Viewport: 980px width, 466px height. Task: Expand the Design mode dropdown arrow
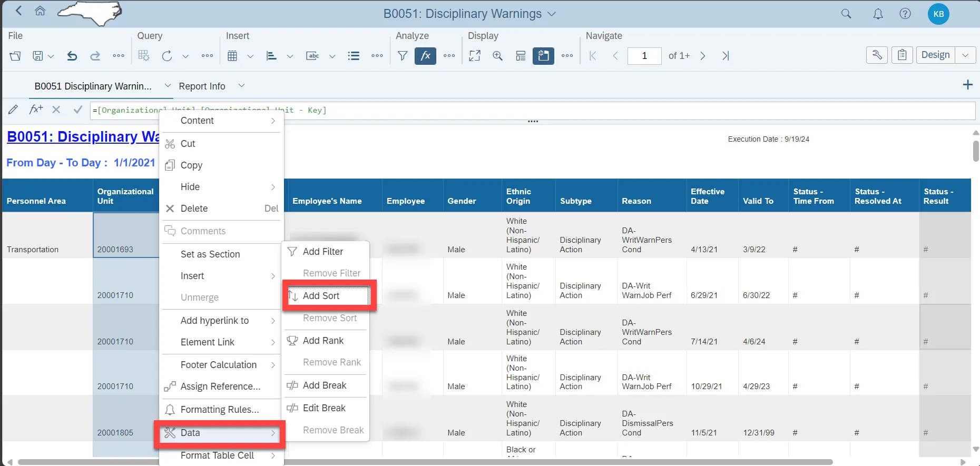[x=965, y=55]
